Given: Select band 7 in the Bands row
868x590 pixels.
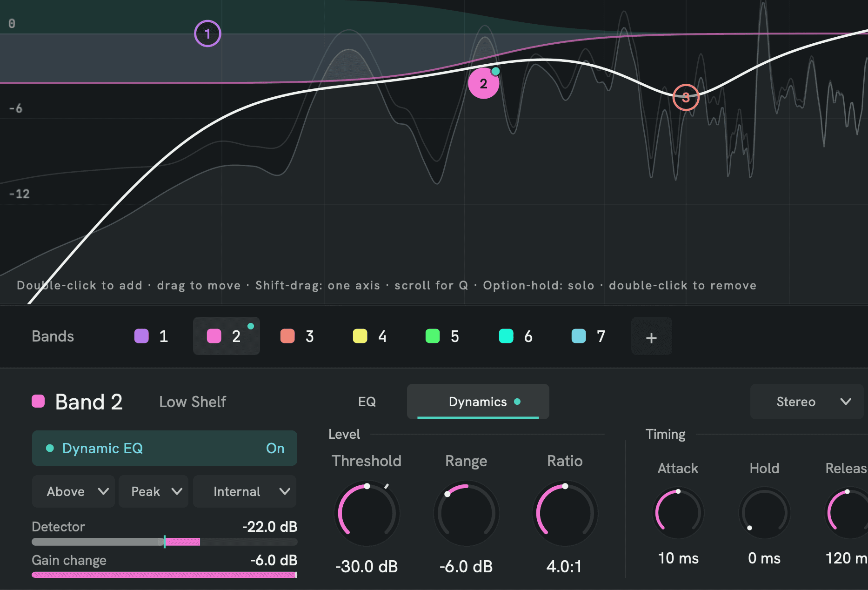Looking at the screenshot, I should coord(588,336).
